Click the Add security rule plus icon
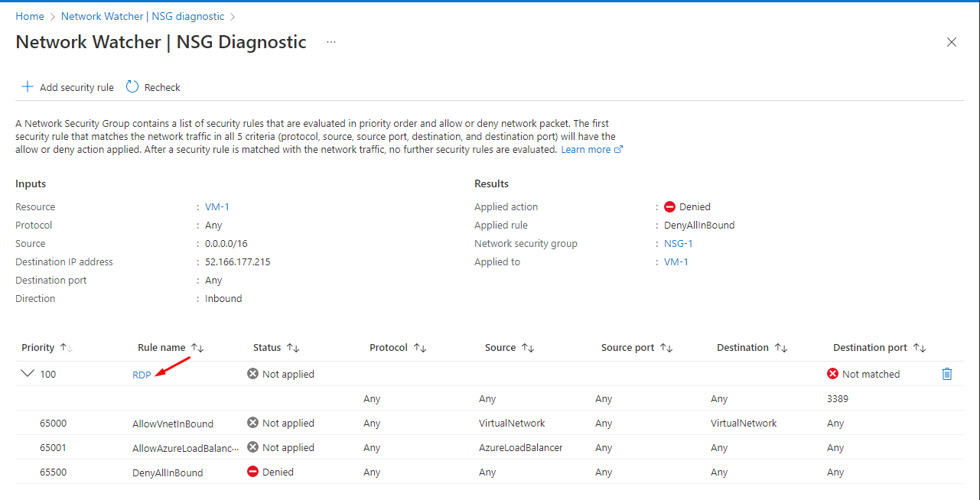This screenshot has height=500, width=980. 28,87
